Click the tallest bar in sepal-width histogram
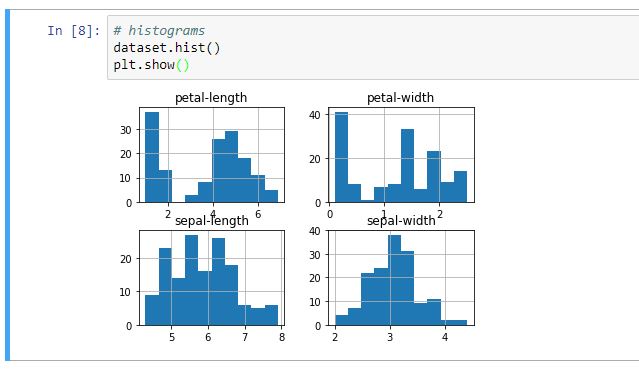 (x=394, y=280)
